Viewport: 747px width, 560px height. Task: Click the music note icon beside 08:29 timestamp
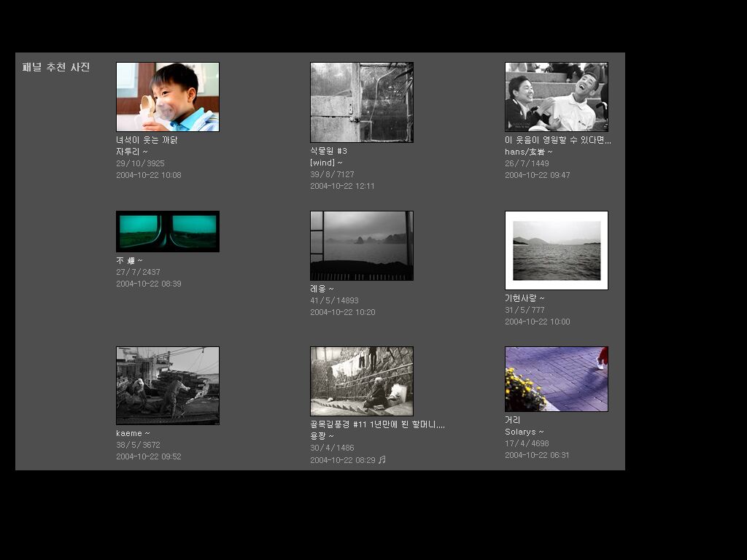(382, 459)
